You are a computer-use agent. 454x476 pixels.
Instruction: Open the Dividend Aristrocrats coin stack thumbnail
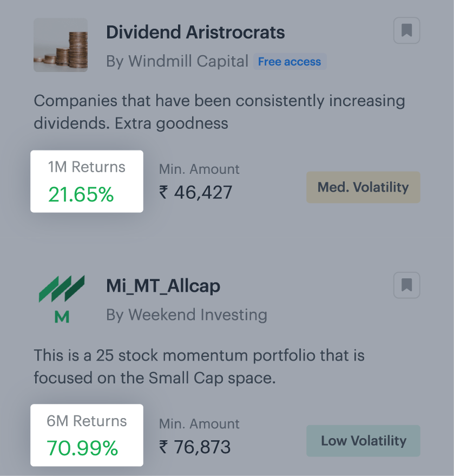tap(61, 45)
